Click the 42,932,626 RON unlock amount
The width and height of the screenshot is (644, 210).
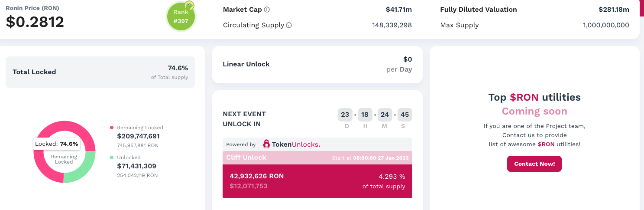click(x=257, y=177)
